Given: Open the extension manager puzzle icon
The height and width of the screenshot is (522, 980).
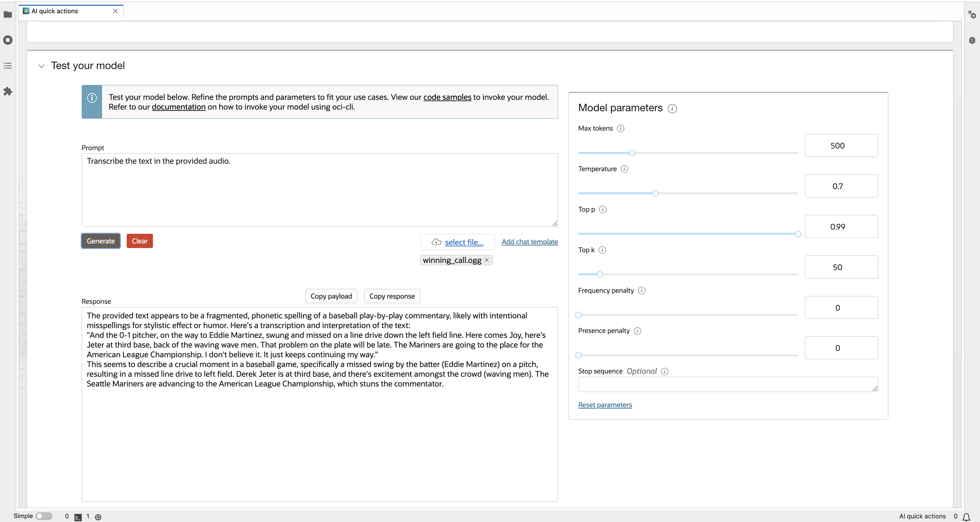Looking at the screenshot, I should tap(7, 91).
